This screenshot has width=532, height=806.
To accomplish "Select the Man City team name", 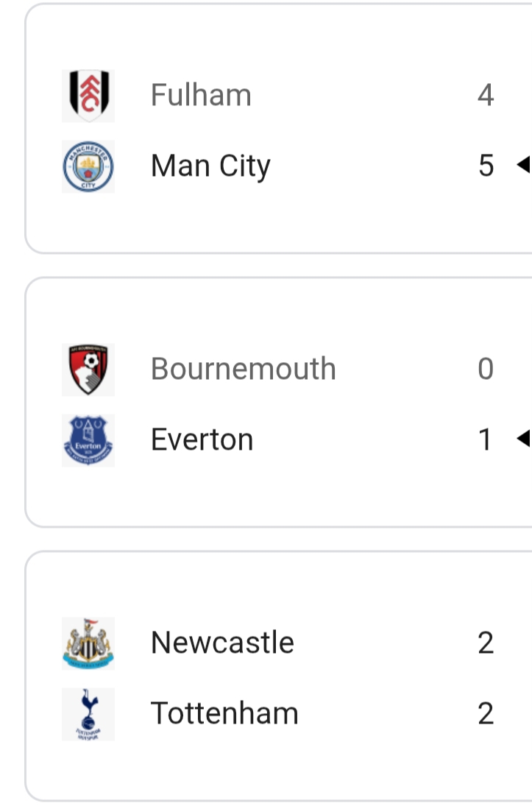I will pyautogui.click(x=210, y=166).
